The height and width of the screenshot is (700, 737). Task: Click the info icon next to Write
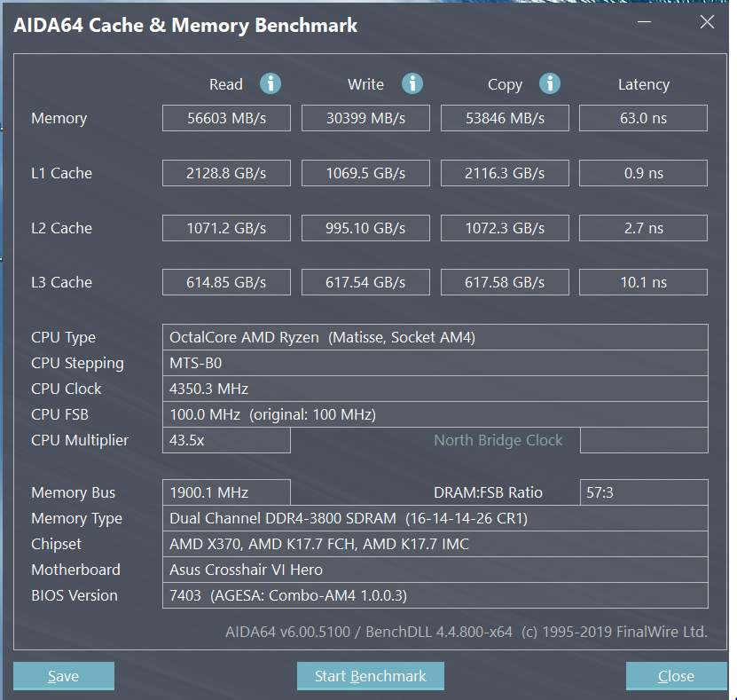pos(412,83)
